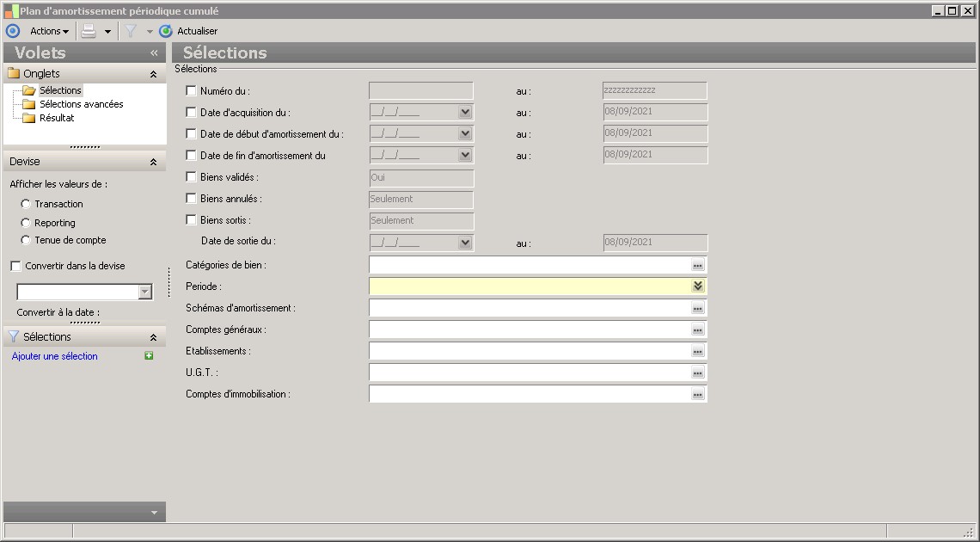Select the Reporting radio button

[26, 223]
